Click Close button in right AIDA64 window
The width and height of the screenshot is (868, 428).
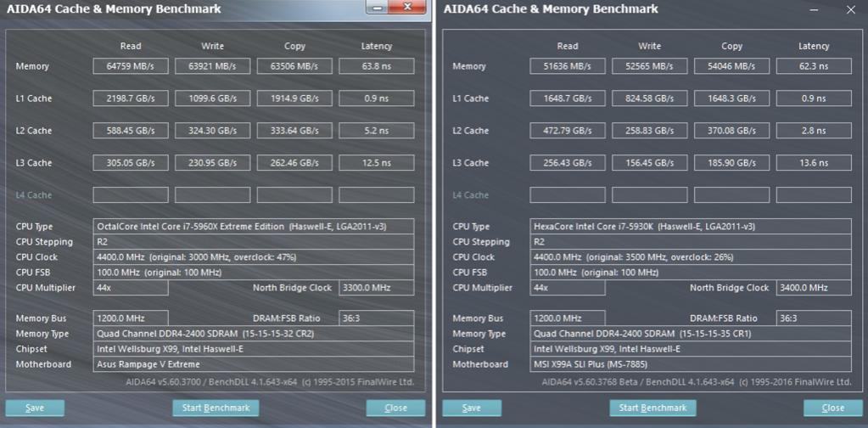pyautogui.click(x=832, y=408)
